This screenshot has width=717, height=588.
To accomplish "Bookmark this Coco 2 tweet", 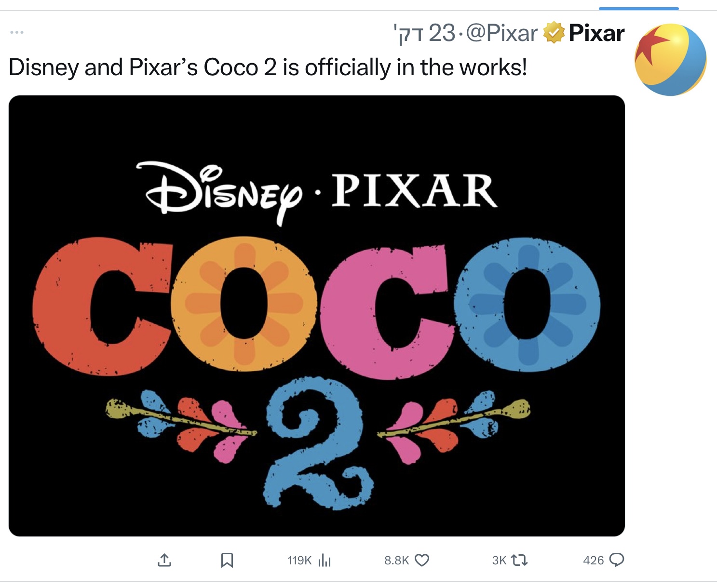I will (x=227, y=560).
